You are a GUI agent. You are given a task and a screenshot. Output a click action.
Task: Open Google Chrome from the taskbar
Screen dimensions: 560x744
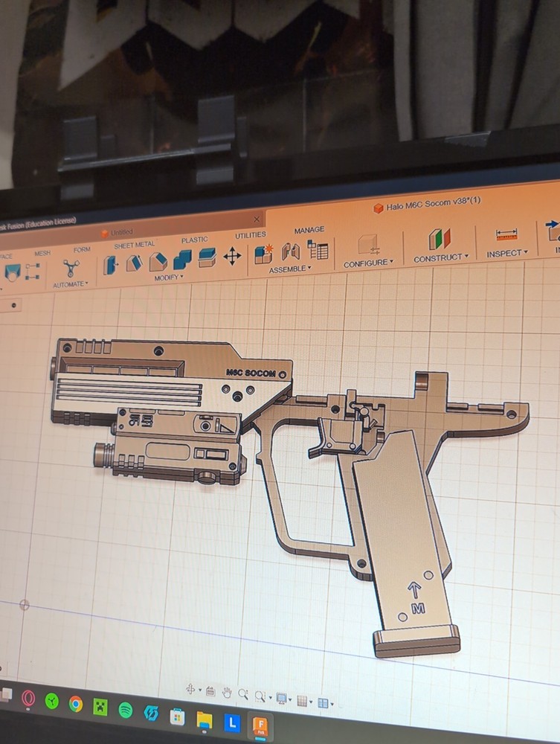click(75, 704)
